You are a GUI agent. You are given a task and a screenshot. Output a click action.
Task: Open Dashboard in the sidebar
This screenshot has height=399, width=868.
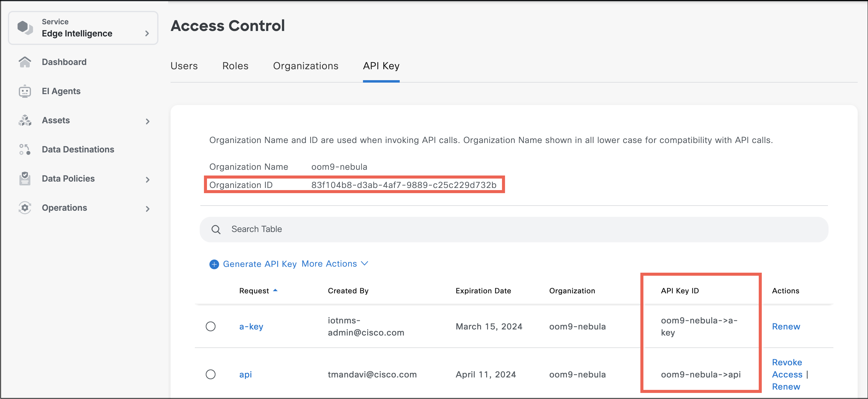click(64, 62)
